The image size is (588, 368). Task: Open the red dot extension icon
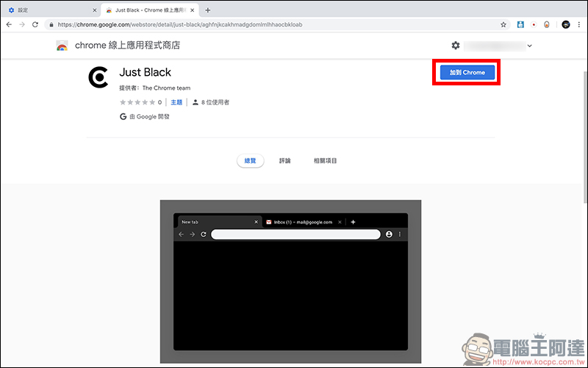click(x=534, y=25)
